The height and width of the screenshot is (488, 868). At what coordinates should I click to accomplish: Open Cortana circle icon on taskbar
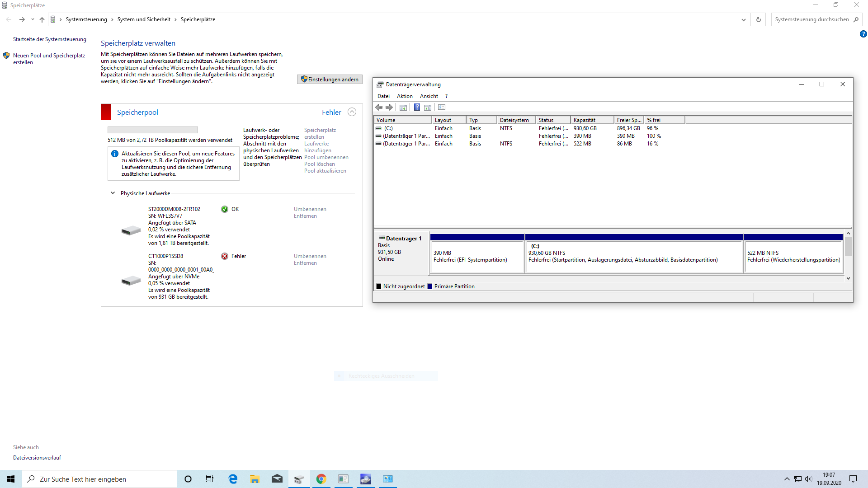(x=188, y=479)
